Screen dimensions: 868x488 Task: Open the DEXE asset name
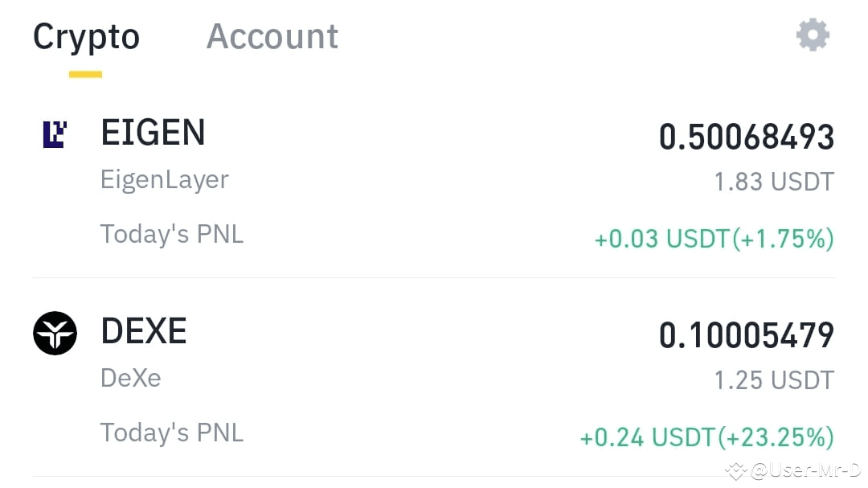click(144, 331)
